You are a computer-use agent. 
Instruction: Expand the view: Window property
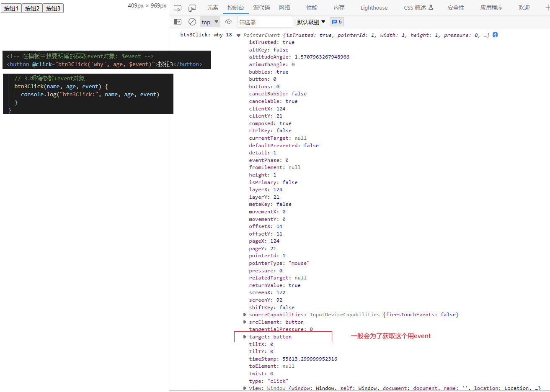[x=245, y=388]
